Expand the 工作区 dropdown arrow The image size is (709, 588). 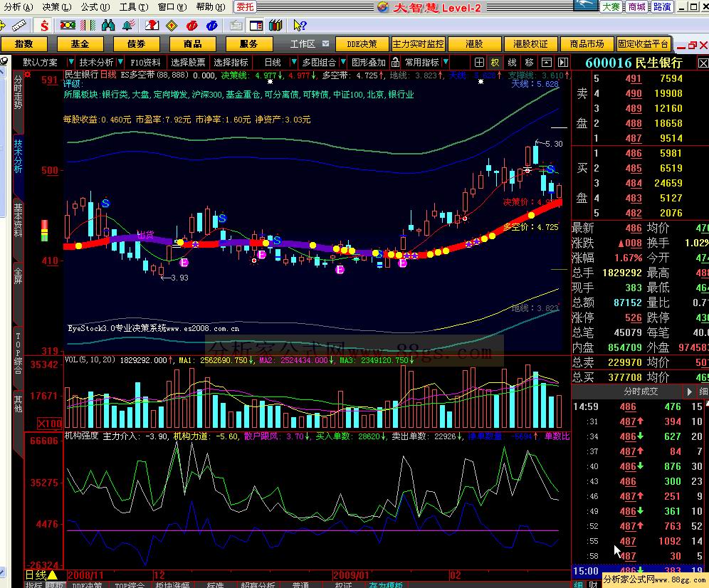tap(325, 44)
